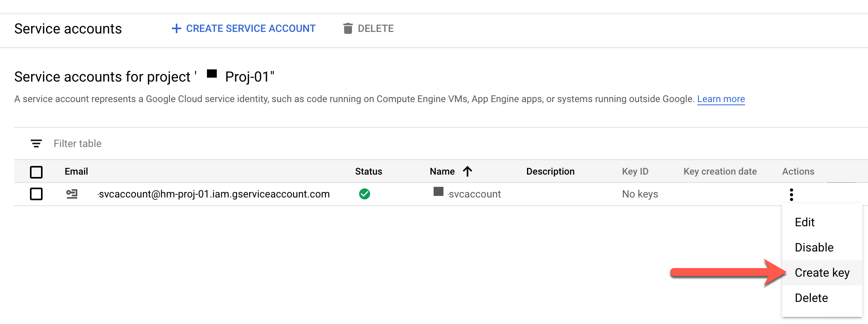Choose Edit in the actions menu

pos(805,222)
